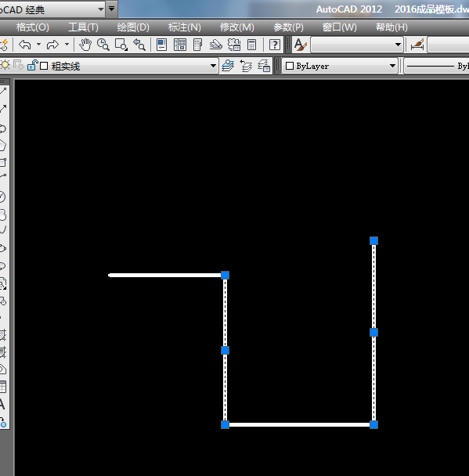Click the Zoom Previous icon

(x=139, y=45)
